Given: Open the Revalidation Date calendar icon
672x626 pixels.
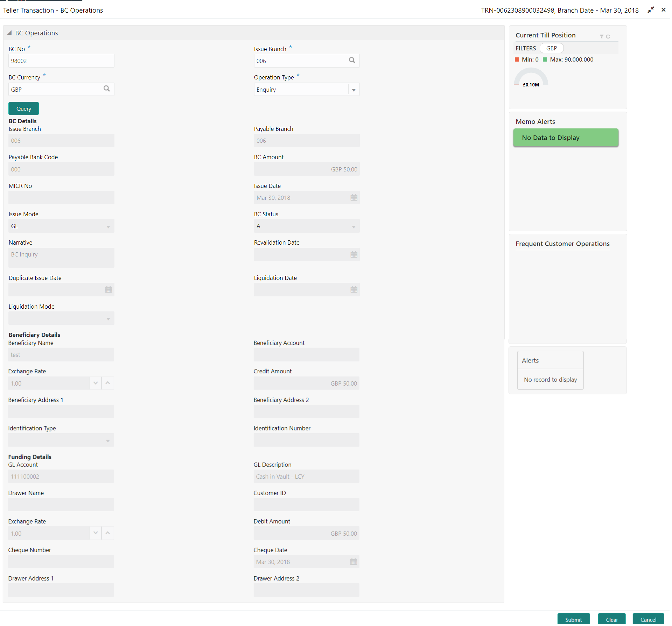Looking at the screenshot, I should pos(354,255).
